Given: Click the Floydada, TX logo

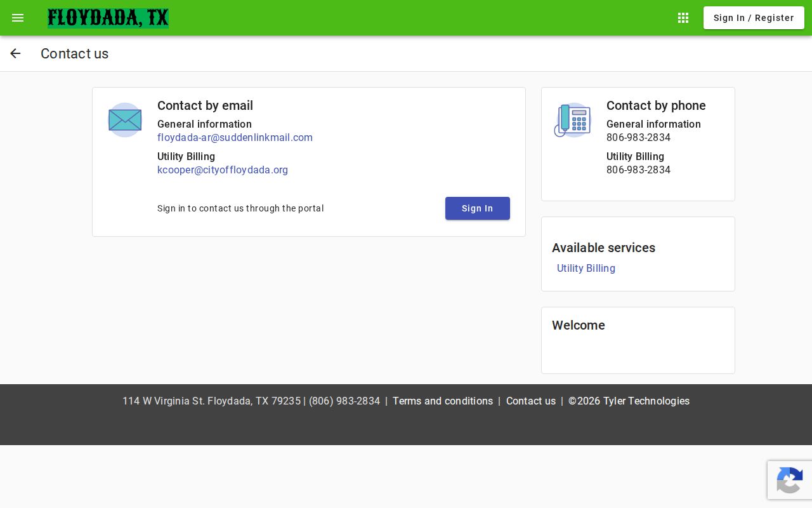Looking at the screenshot, I should click(108, 18).
